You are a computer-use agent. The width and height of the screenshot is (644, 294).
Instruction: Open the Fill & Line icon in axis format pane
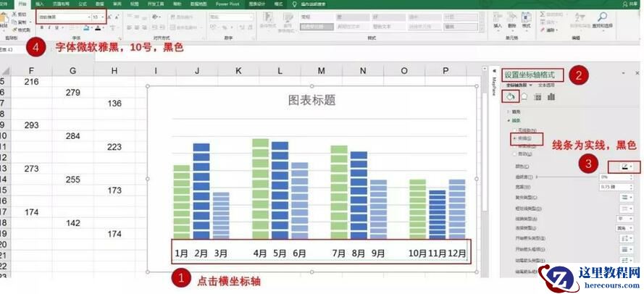pyautogui.click(x=510, y=96)
